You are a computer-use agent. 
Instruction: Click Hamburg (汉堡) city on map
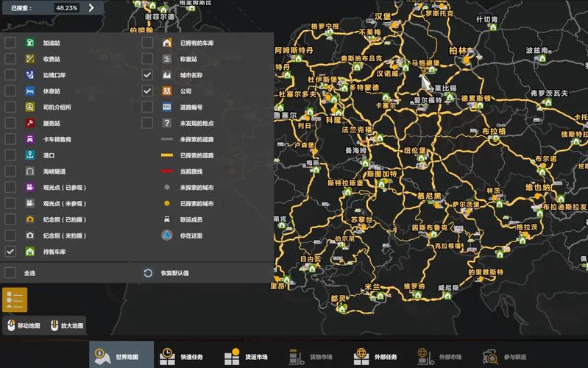click(383, 16)
